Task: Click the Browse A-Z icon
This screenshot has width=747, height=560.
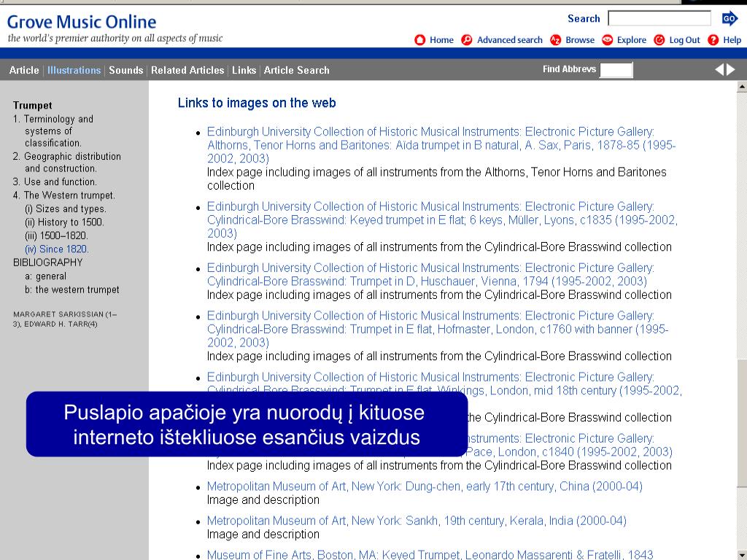Action: click(x=555, y=40)
